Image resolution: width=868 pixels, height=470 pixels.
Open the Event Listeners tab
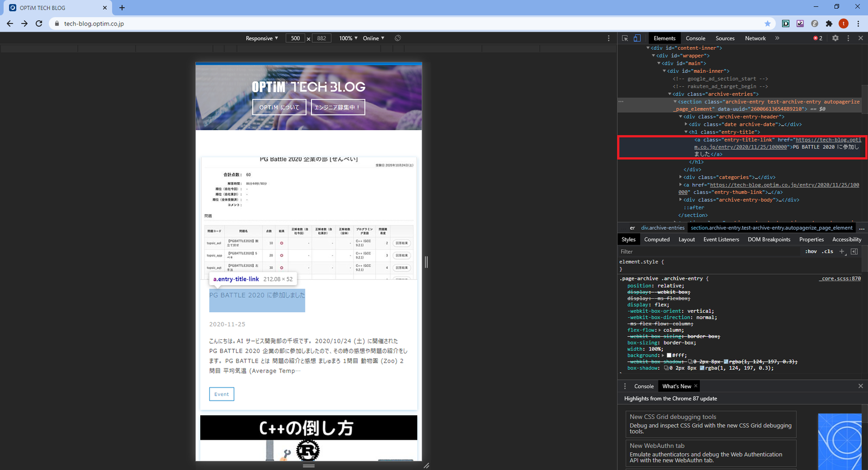pyautogui.click(x=721, y=239)
